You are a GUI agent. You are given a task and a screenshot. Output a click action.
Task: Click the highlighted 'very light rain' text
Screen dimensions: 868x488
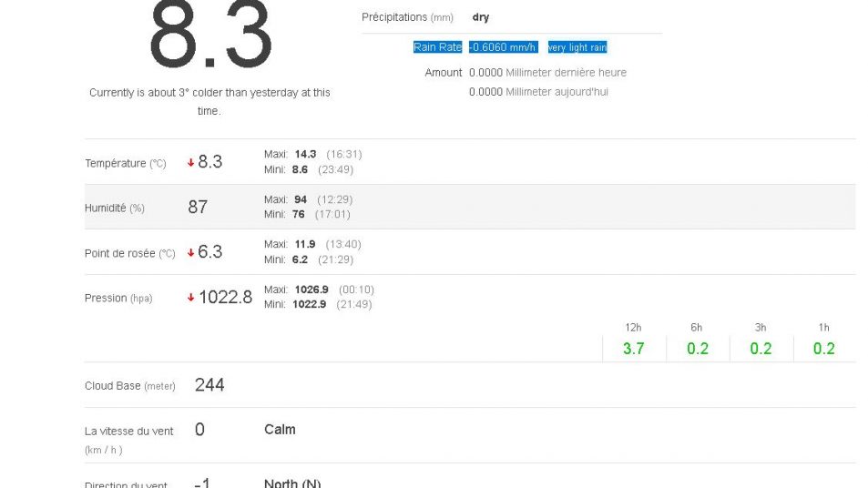[577, 47]
